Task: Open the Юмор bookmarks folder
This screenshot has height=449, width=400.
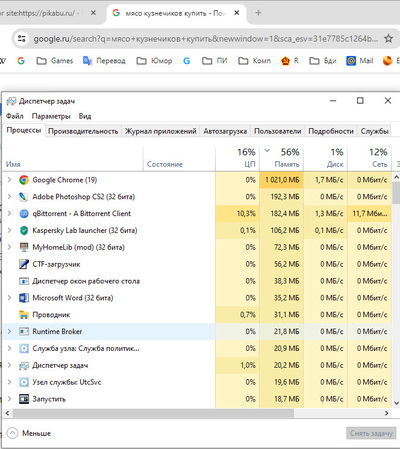Action: 154,61
